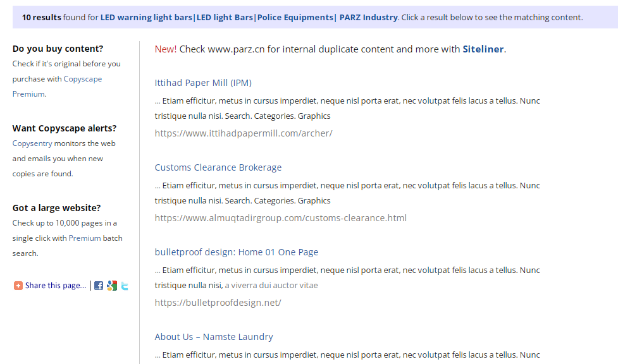This screenshot has height=364, width=618.
Task: Click the almuqtadirgroup.com customs-clearance URL
Action: [281, 218]
